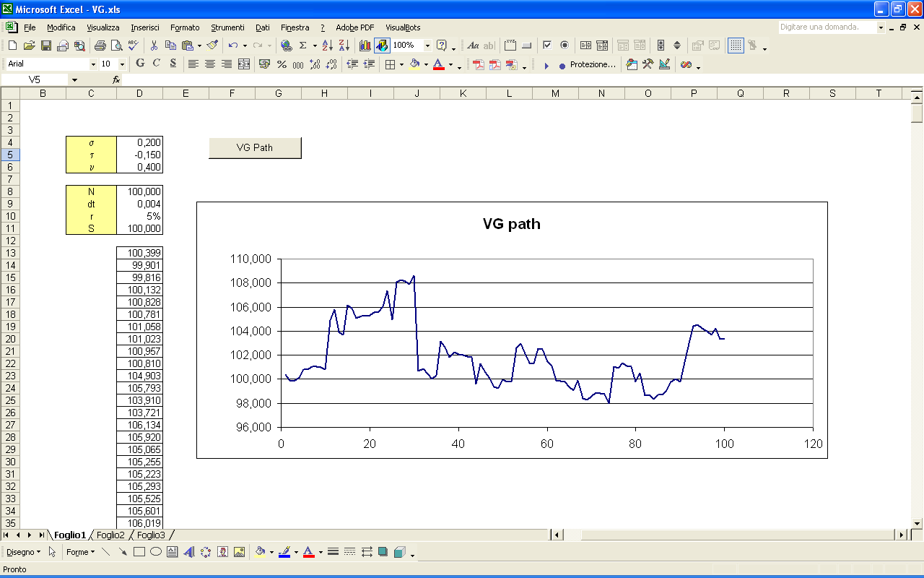Open the Borders dropdown arrow

401,64
